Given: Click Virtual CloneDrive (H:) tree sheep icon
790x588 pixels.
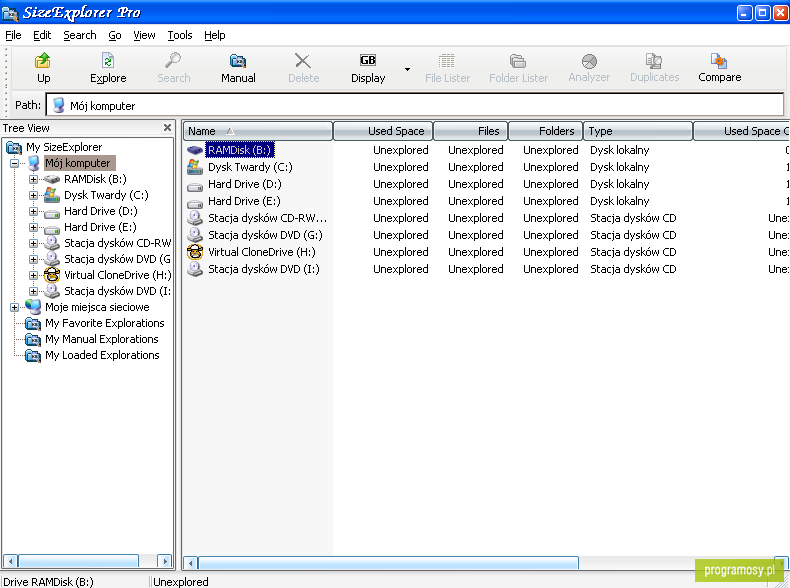Looking at the screenshot, I should coord(52,275).
